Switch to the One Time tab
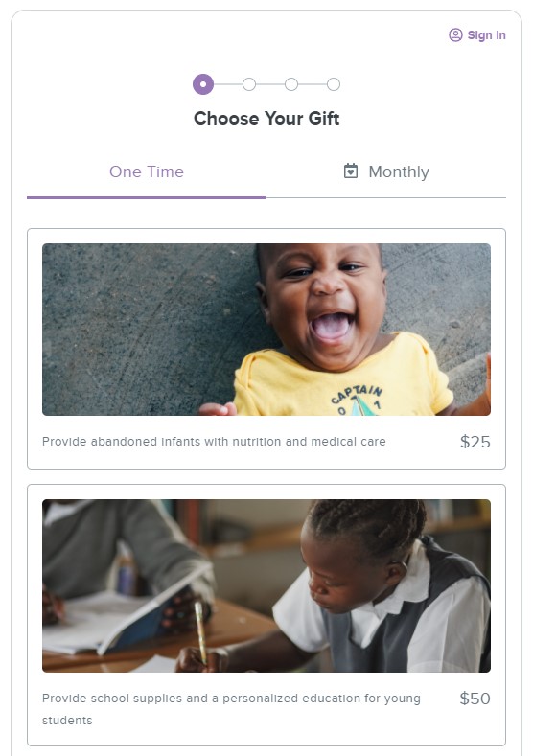533x756 pixels. tap(147, 172)
